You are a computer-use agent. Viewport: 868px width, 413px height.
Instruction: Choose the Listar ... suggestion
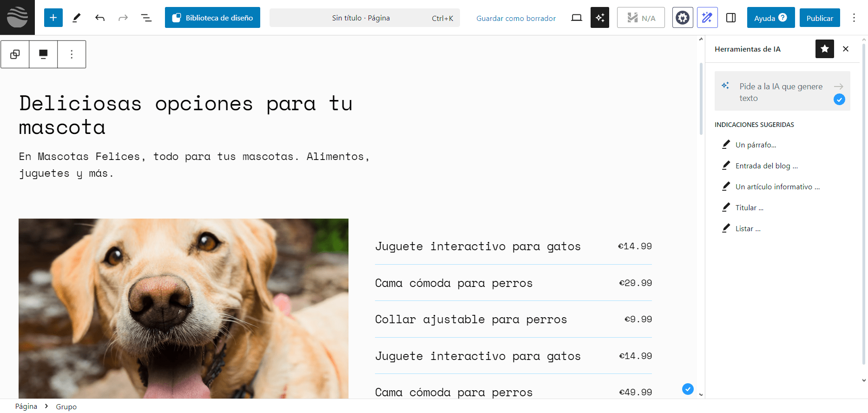pyautogui.click(x=741, y=228)
